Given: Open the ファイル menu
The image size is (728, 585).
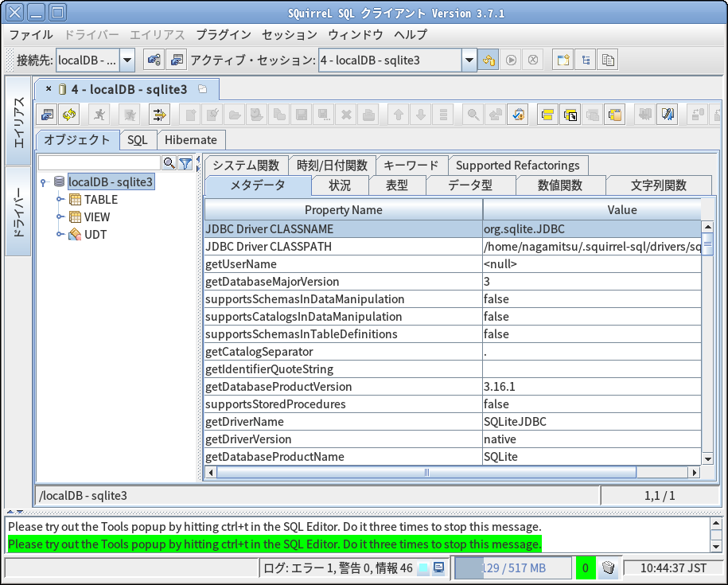Looking at the screenshot, I should click(31, 34).
